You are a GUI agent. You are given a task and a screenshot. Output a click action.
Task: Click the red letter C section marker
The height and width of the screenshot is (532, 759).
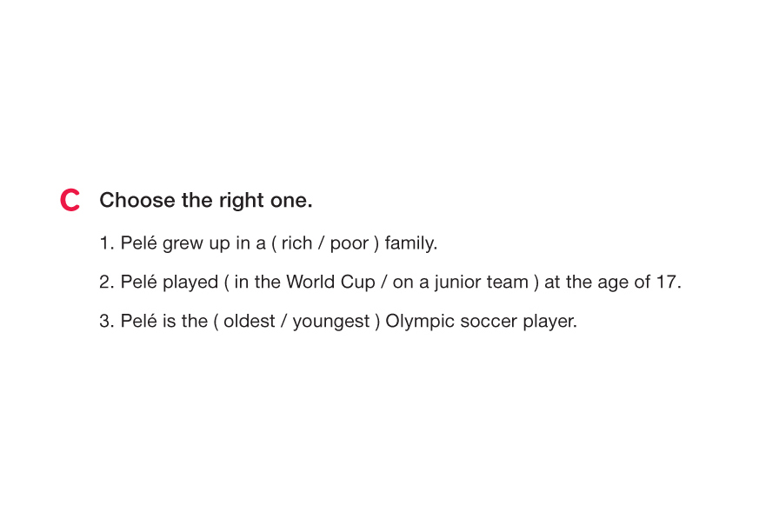point(70,201)
